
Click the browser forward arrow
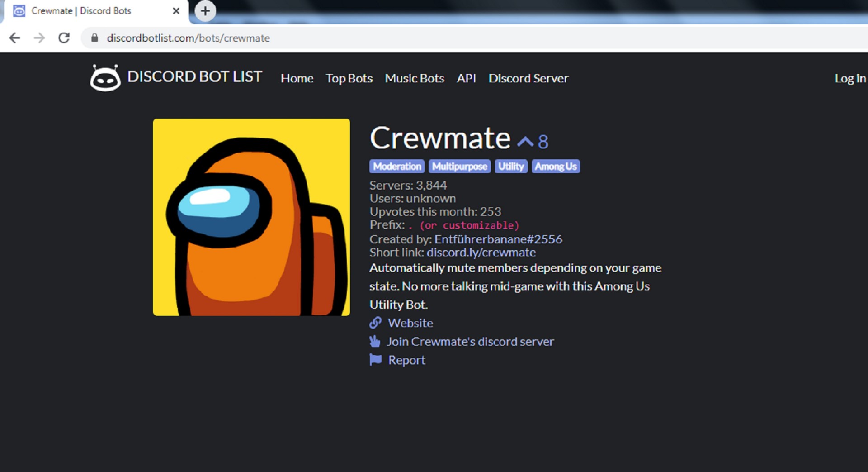[x=40, y=38]
